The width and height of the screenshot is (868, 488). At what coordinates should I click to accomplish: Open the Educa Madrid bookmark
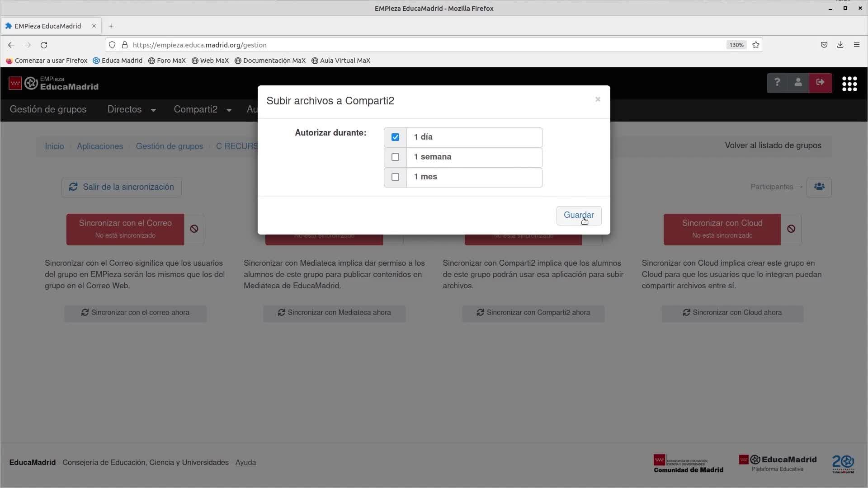tap(118, 61)
